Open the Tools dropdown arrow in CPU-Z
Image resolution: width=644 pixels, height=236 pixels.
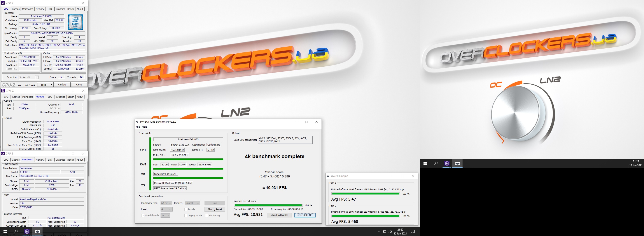[51, 85]
